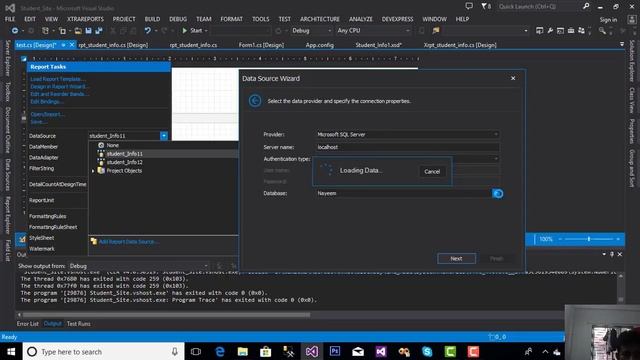Switch to the App.config tab

click(320, 45)
